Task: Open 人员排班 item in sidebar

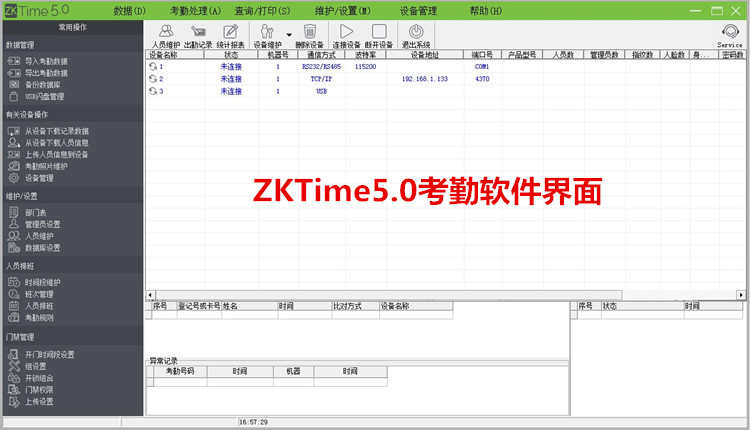Action: [x=31, y=306]
